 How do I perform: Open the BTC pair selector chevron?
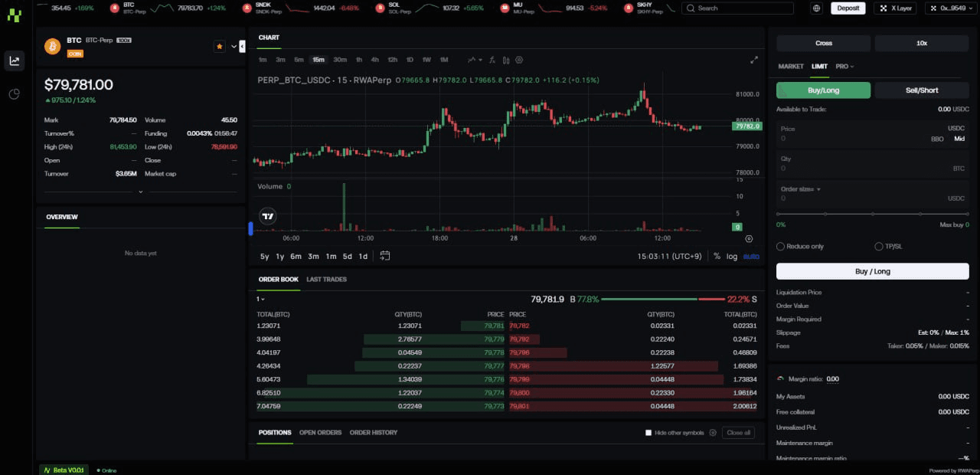234,47
